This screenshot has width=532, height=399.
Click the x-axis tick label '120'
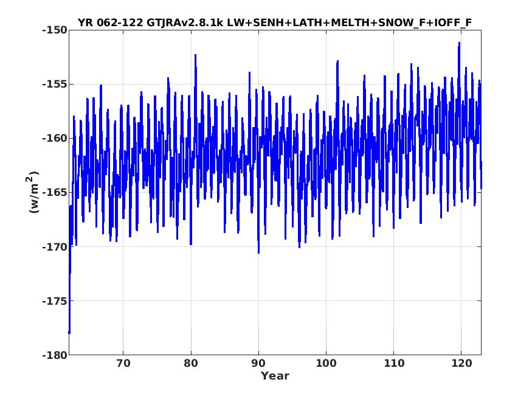(x=461, y=363)
